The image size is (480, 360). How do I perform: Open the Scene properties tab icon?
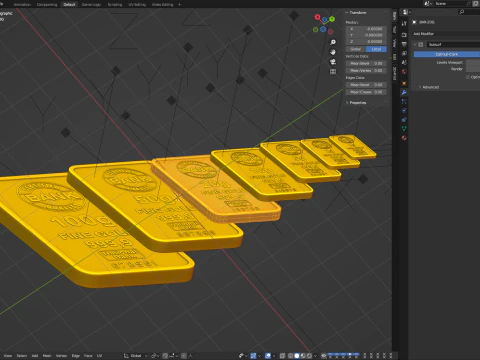404,62
